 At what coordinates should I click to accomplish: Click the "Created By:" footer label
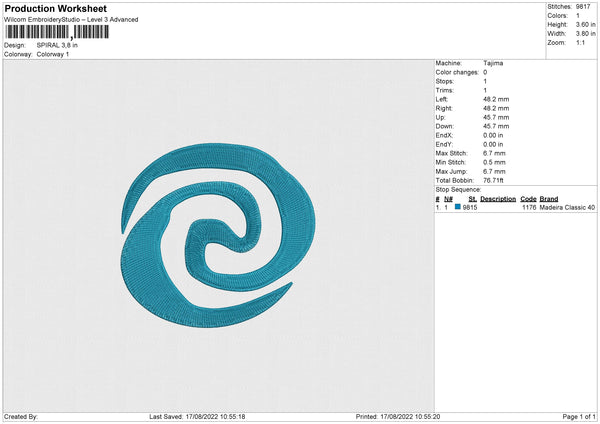(21, 417)
